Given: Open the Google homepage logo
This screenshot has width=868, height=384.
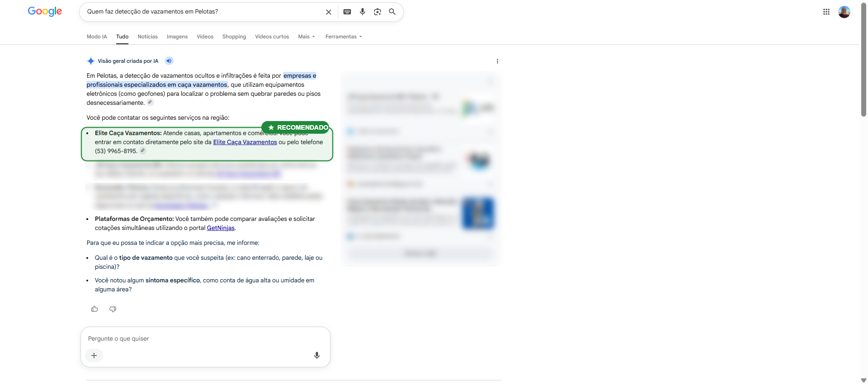Looking at the screenshot, I should tap(45, 11).
